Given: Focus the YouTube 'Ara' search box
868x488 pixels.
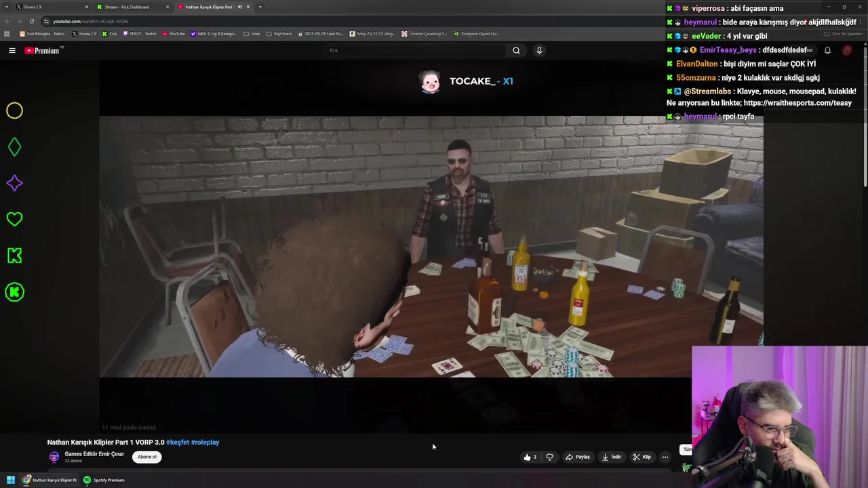Looking at the screenshot, I should click(x=415, y=50).
